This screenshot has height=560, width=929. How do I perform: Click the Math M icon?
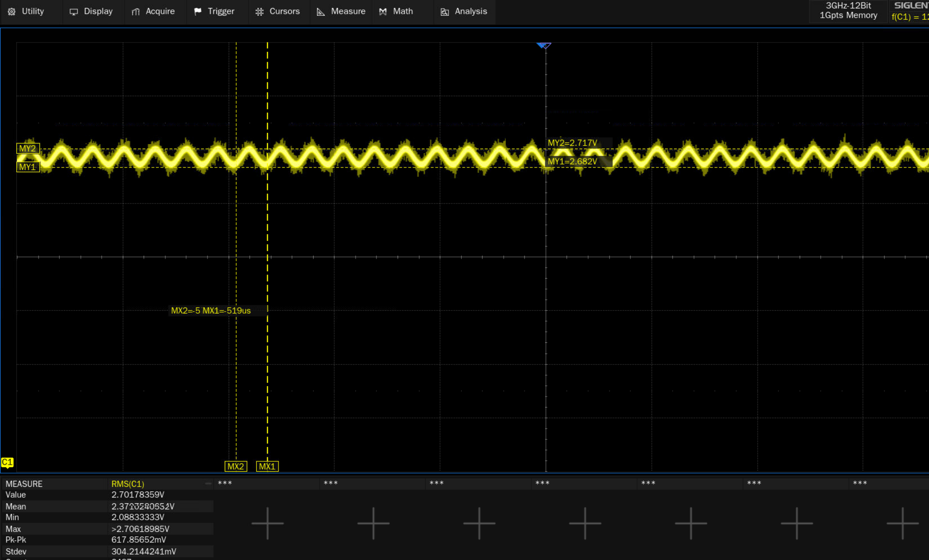[383, 12]
